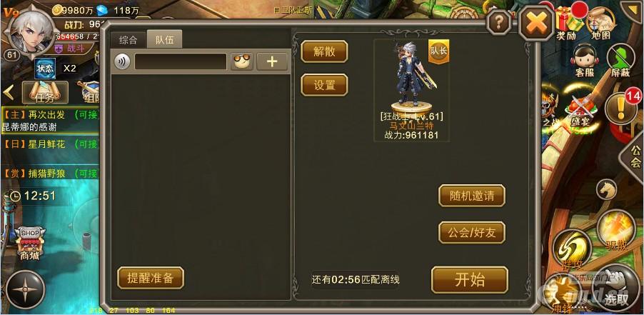Tap the compass joystick control
The height and width of the screenshot is (315, 644).
tap(26, 289)
